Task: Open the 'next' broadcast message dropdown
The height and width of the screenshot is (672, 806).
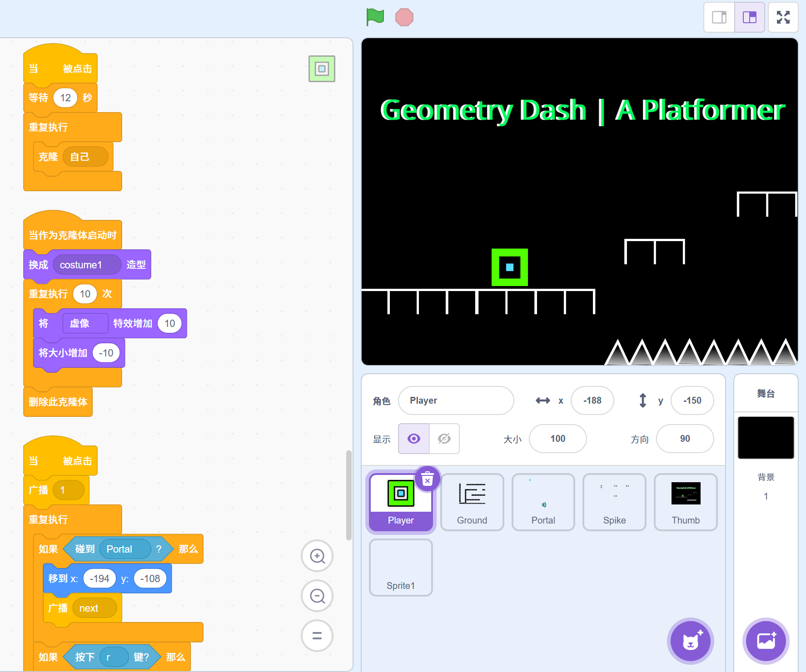Action: (x=94, y=608)
